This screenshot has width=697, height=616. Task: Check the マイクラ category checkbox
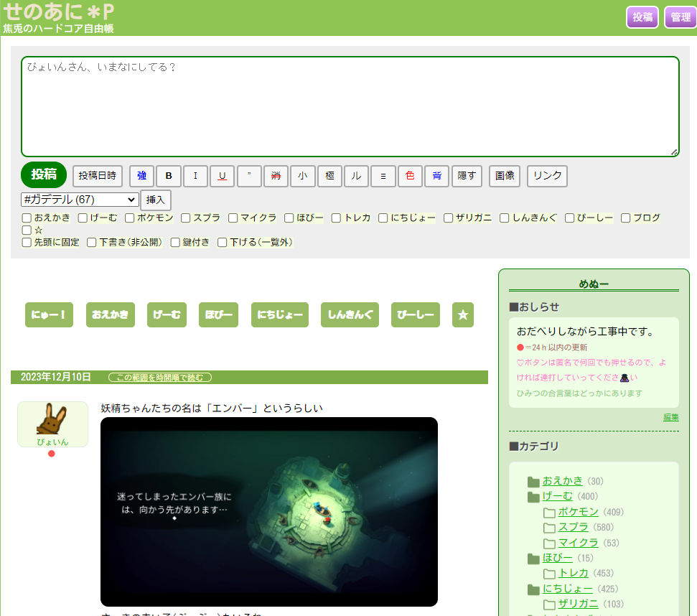[233, 218]
